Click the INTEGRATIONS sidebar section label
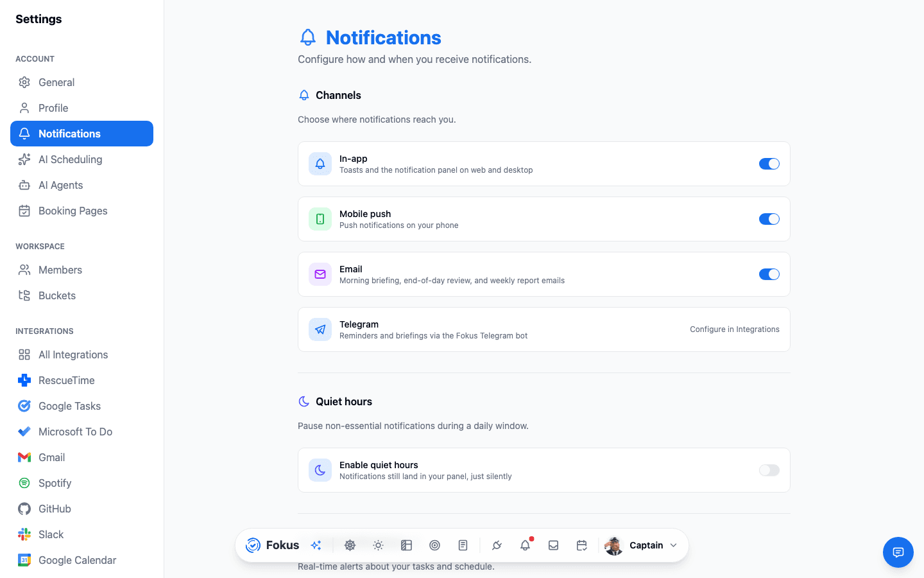924x578 pixels. click(x=44, y=331)
